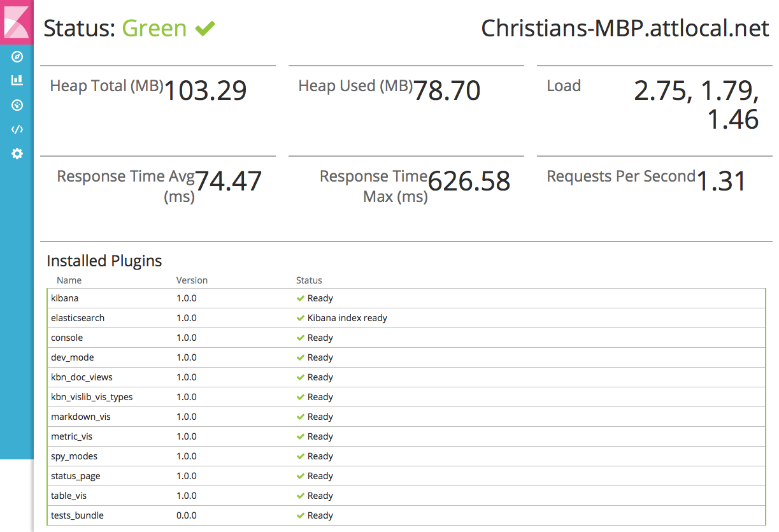Click the checkmark icon in kbn_doc_views row
This screenshot has height=532, width=779.
click(300, 377)
